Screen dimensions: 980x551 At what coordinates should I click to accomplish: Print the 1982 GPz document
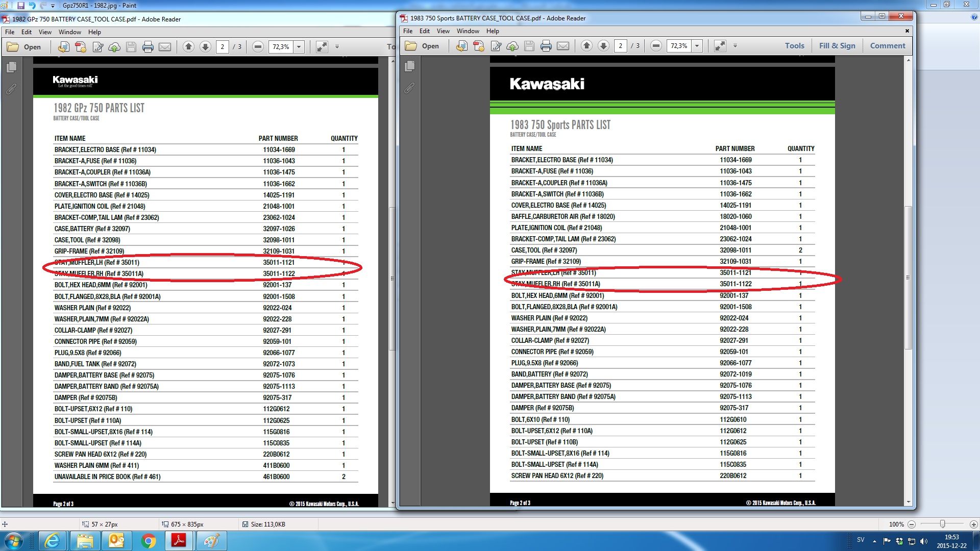click(148, 47)
